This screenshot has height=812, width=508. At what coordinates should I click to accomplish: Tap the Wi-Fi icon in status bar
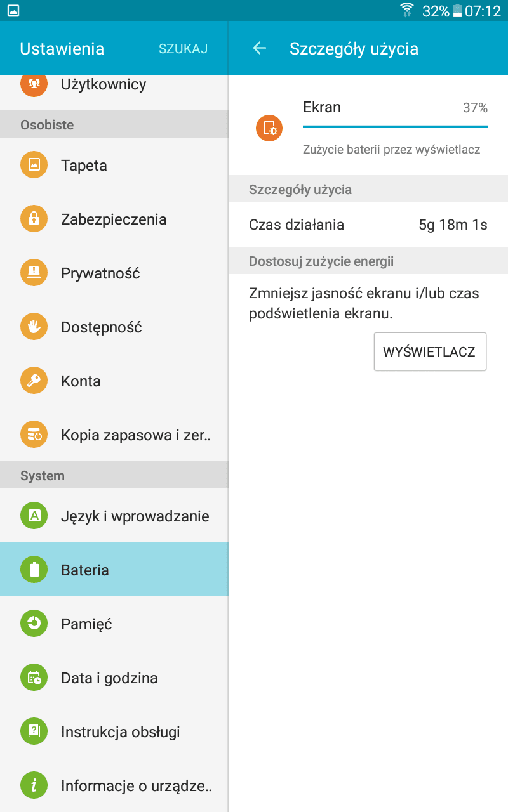(x=407, y=10)
